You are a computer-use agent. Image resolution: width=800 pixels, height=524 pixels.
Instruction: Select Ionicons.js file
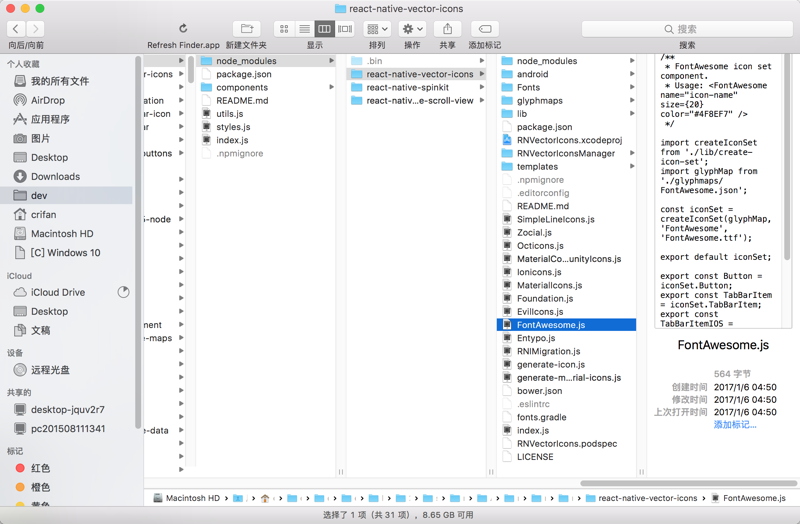coord(566,272)
